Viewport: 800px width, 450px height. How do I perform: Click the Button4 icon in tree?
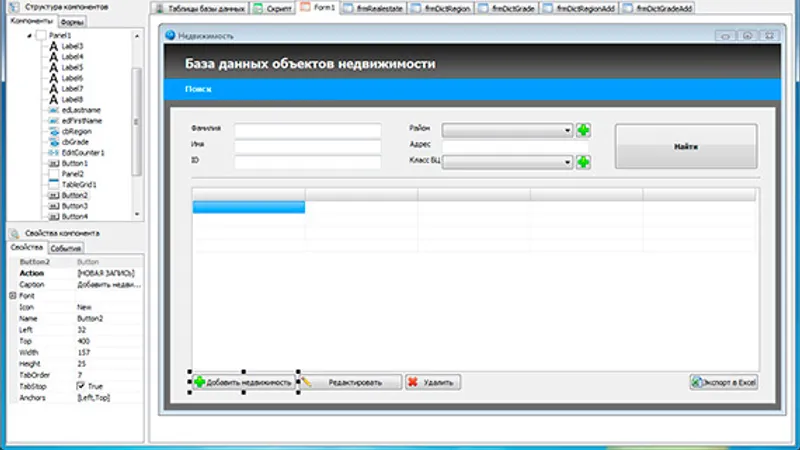(x=54, y=217)
